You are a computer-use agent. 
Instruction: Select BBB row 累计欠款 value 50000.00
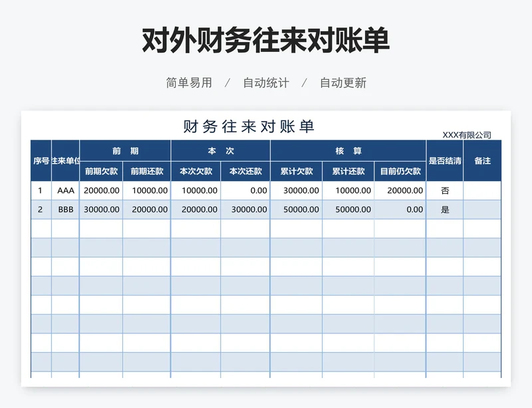point(296,210)
